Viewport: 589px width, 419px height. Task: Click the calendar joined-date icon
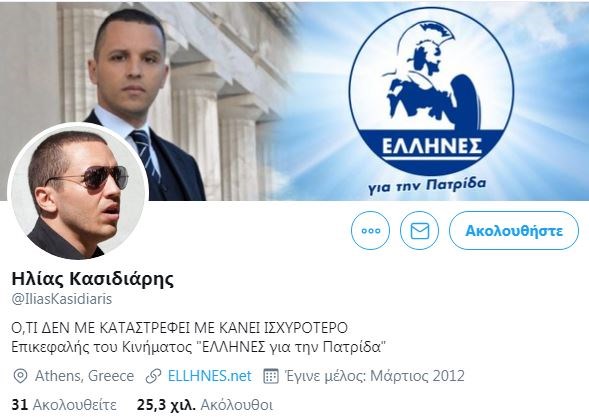[271, 376]
